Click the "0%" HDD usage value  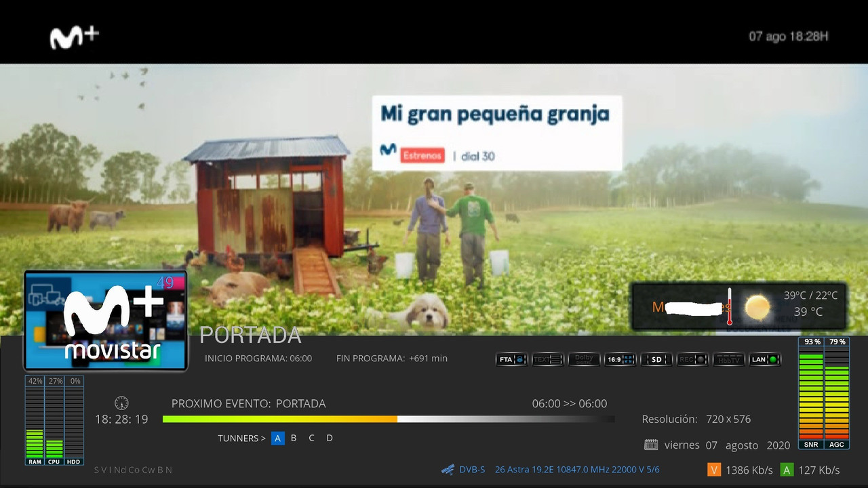(75, 381)
